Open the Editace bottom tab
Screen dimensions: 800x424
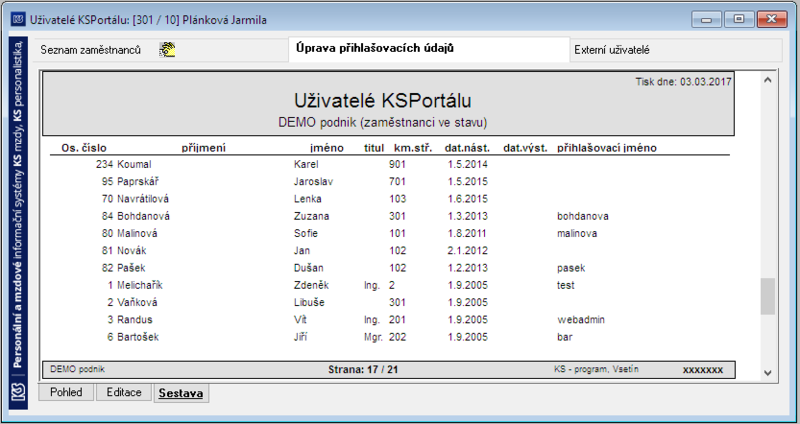click(x=124, y=392)
